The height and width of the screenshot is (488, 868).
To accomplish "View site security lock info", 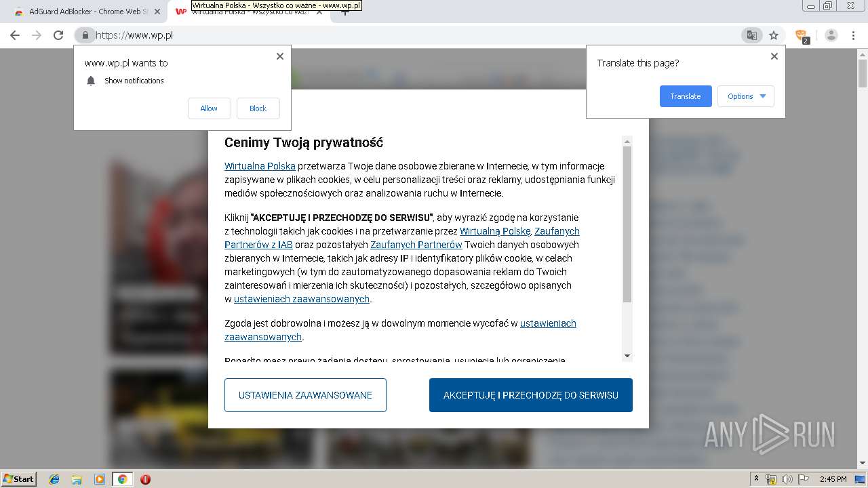I will (85, 35).
